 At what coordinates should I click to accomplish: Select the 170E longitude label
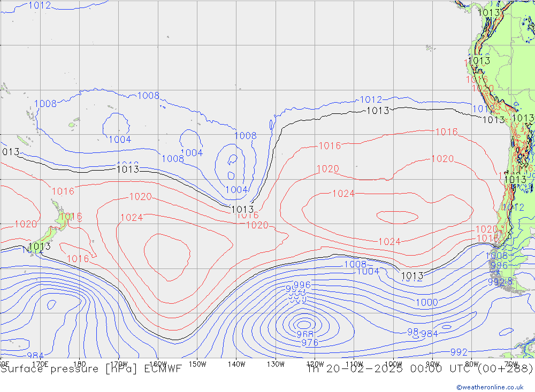tap(40, 364)
